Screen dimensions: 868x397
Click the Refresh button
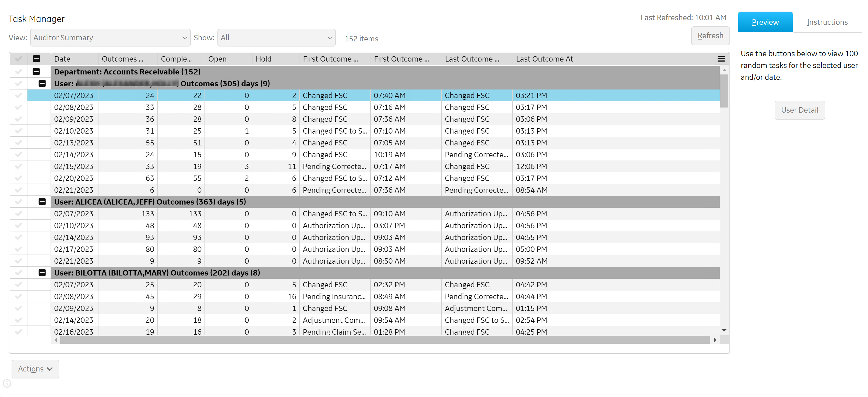(710, 36)
